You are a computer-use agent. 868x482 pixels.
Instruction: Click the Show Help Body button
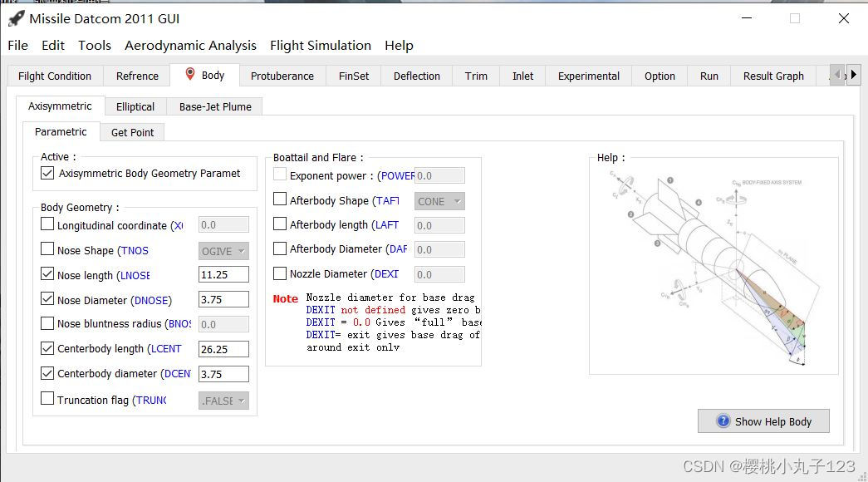(x=763, y=421)
